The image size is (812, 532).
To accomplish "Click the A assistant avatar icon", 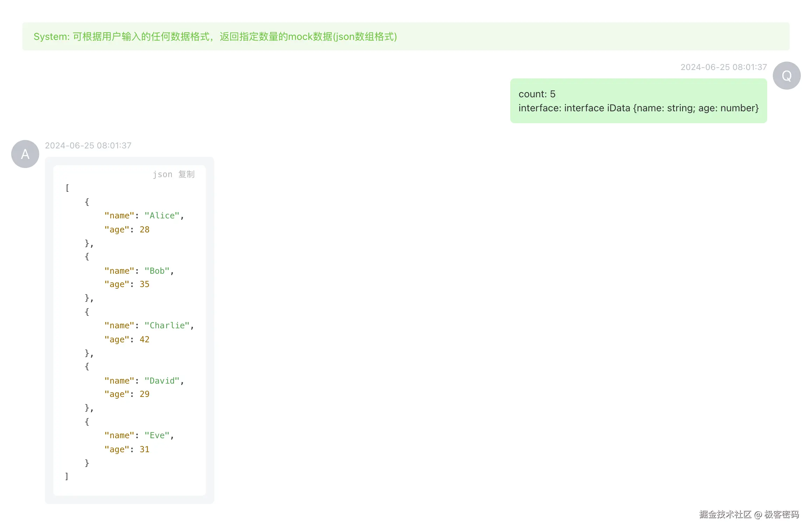I will pyautogui.click(x=25, y=154).
